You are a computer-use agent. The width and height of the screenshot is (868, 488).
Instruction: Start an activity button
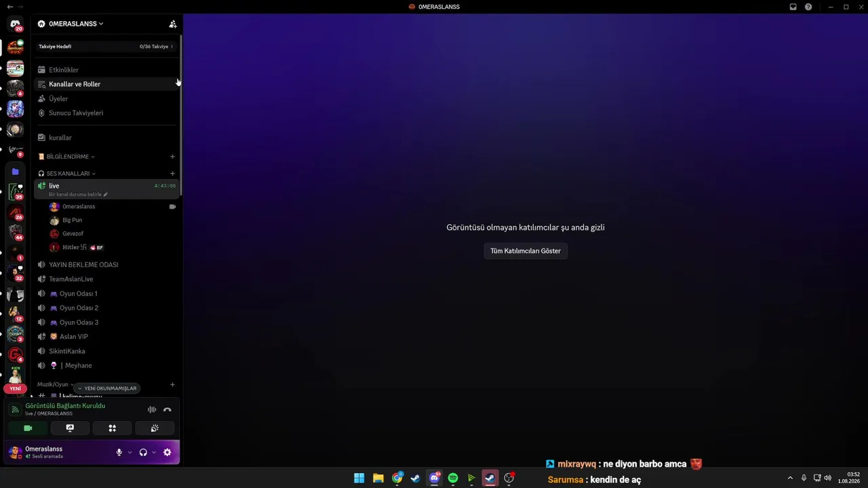click(113, 428)
